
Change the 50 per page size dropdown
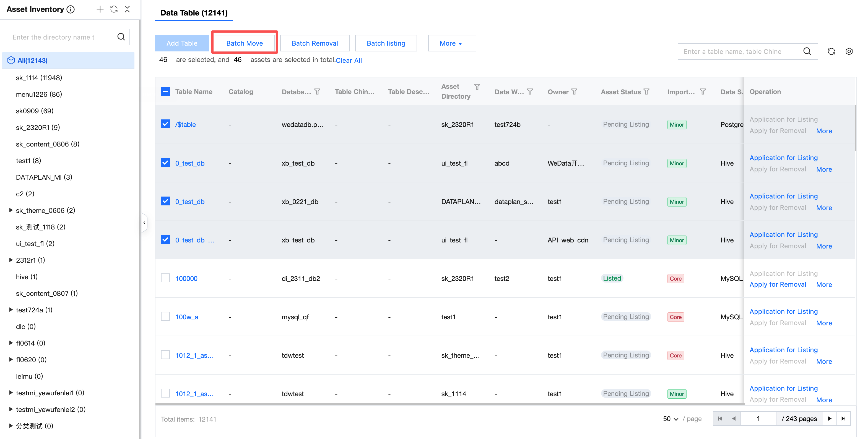click(x=670, y=419)
